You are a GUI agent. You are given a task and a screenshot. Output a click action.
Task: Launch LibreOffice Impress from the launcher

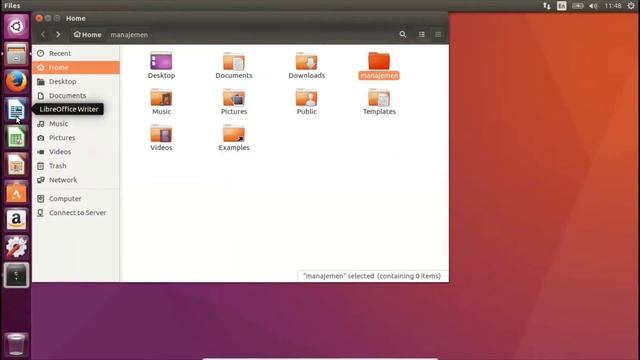pyautogui.click(x=16, y=164)
